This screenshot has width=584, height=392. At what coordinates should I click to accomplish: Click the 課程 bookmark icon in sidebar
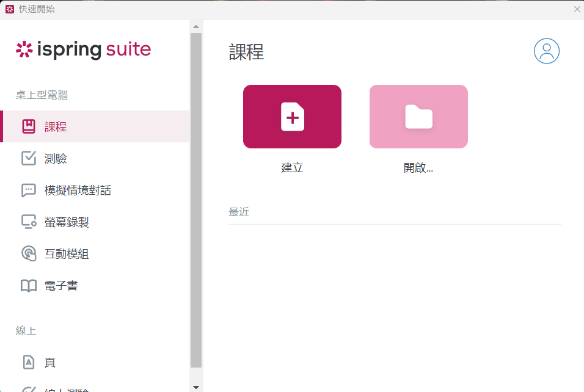coord(29,126)
